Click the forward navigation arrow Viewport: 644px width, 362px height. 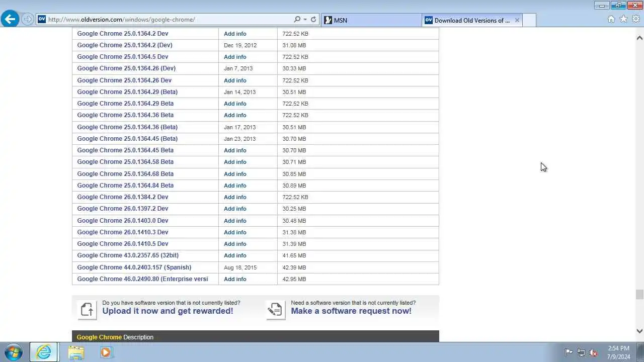(x=28, y=20)
